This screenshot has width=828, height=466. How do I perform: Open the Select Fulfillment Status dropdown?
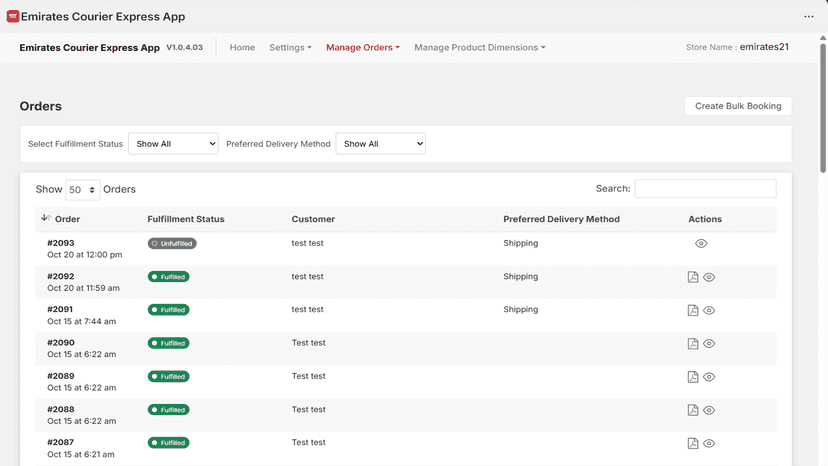pos(173,144)
